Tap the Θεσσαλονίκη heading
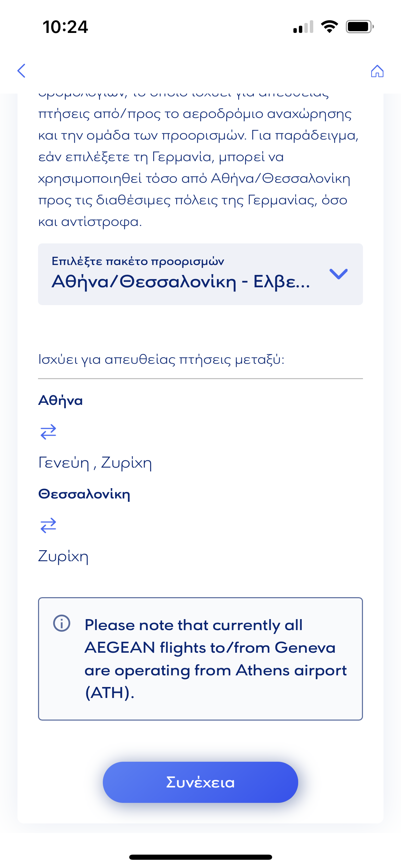 (x=84, y=494)
